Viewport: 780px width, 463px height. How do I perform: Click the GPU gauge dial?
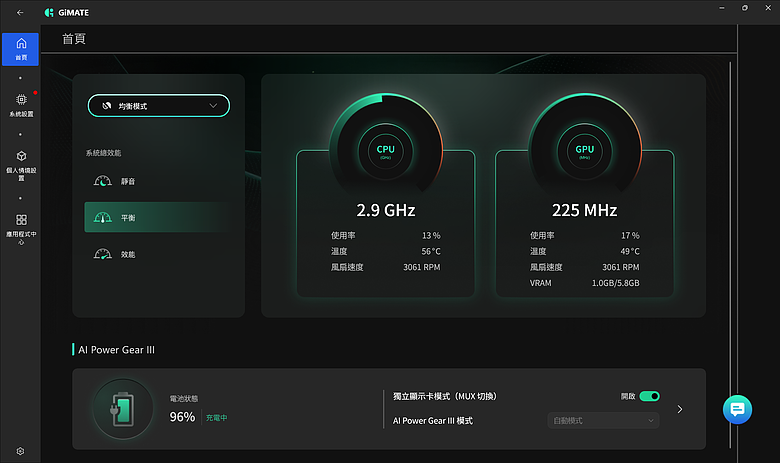585,150
